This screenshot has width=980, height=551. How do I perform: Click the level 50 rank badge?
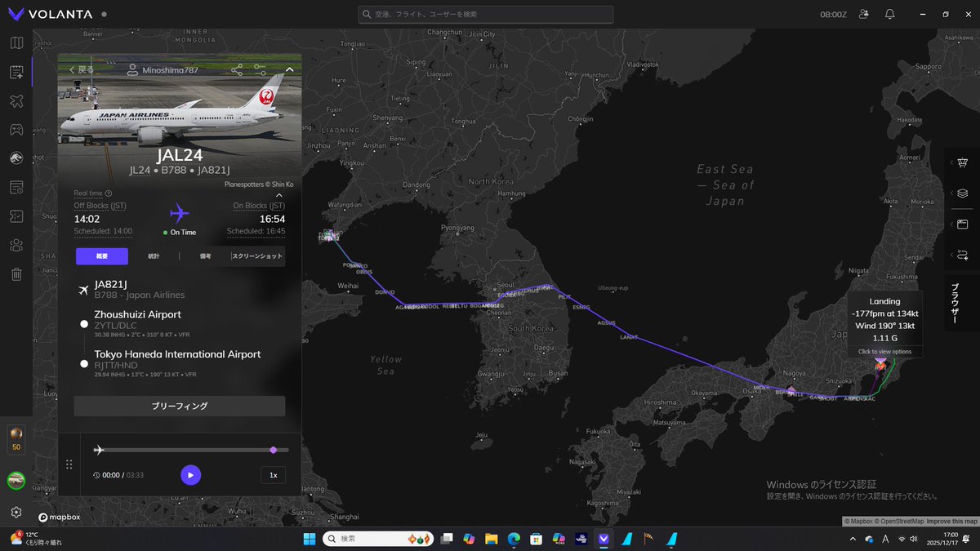coord(16,439)
